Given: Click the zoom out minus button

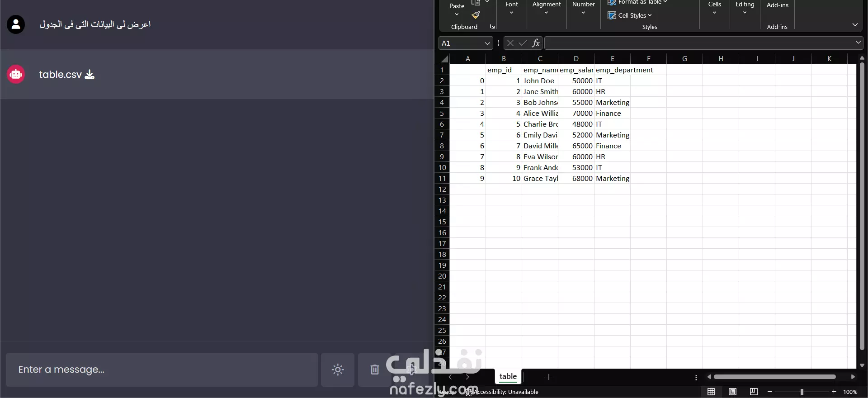Looking at the screenshot, I should tap(769, 392).
